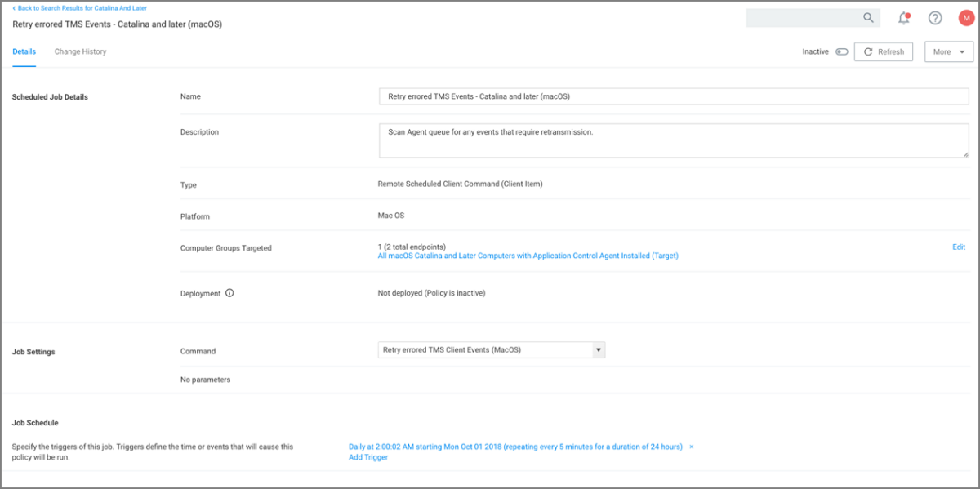
Task: Open the Daily at 2:00:02 AM trigger
Action: pyautogui.click(x=514, y=447)
